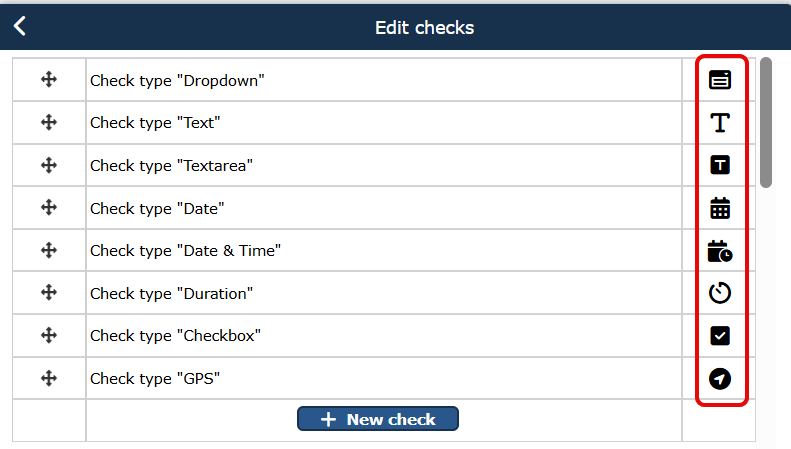Open the Textarea check type icon
The image size is (791, 449).
click(x=720, y=165)
